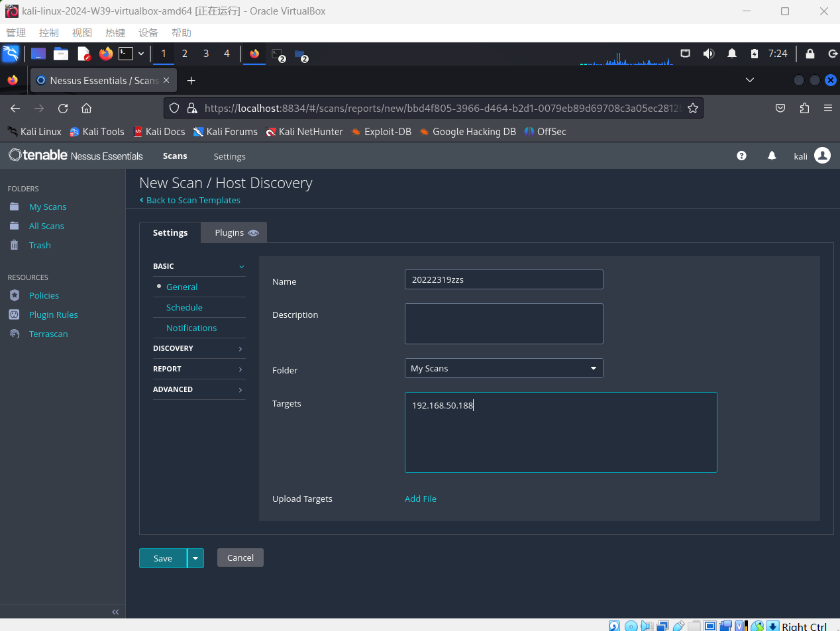Click the site shield tracking protection icon

[x=174, y=108]
